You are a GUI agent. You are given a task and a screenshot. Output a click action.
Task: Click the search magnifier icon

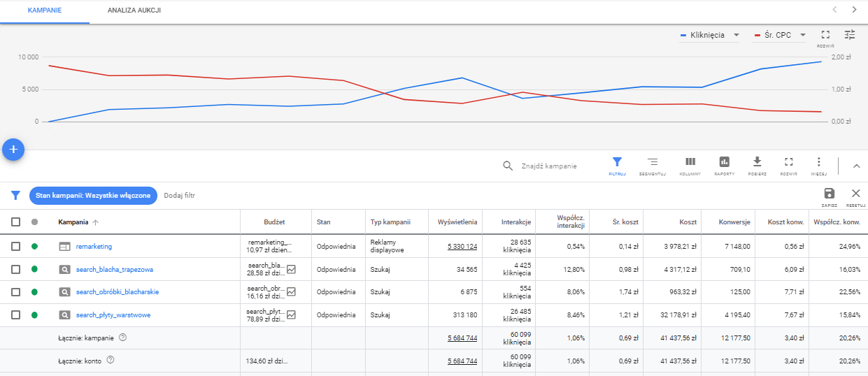tap(508, 166)
